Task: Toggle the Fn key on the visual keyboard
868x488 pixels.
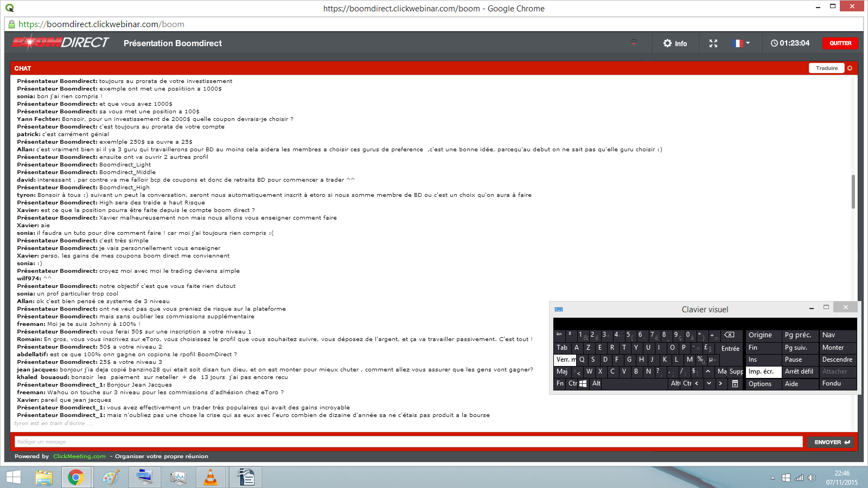Action: [560, 383]
